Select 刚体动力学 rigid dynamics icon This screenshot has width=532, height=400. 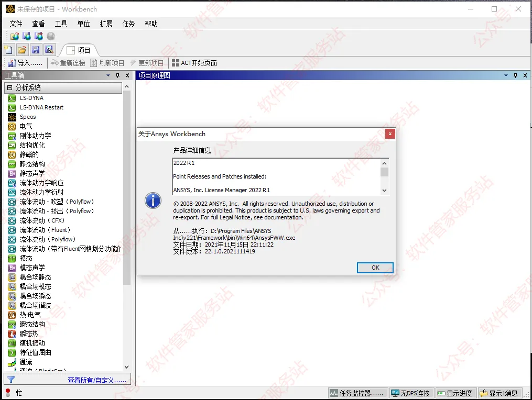[12, 136]
